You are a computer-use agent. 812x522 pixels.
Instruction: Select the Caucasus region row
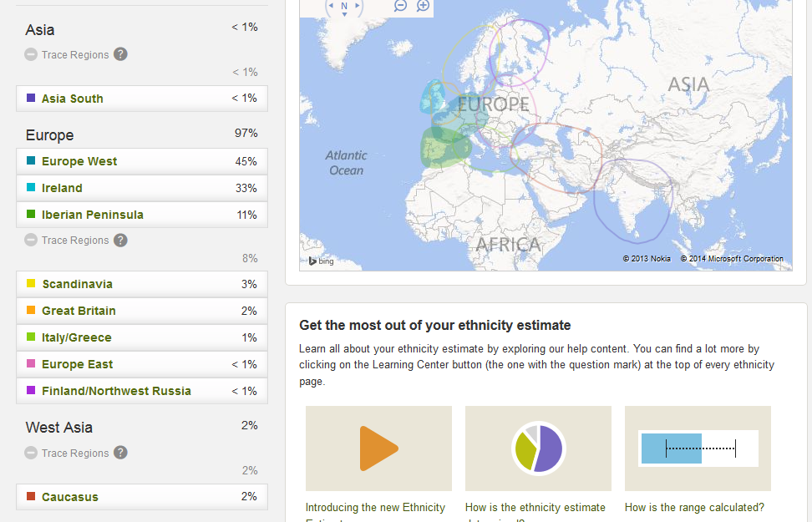pyautogui.click(x=141, y=497)
